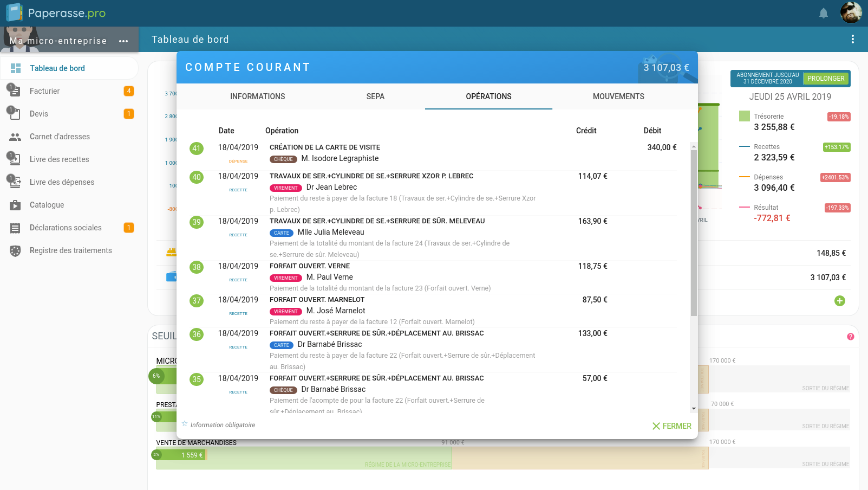The height and width of the screenshot is (490, 868).
Task: Click the notifications bell icon
Action: click(x=824, y=12)
